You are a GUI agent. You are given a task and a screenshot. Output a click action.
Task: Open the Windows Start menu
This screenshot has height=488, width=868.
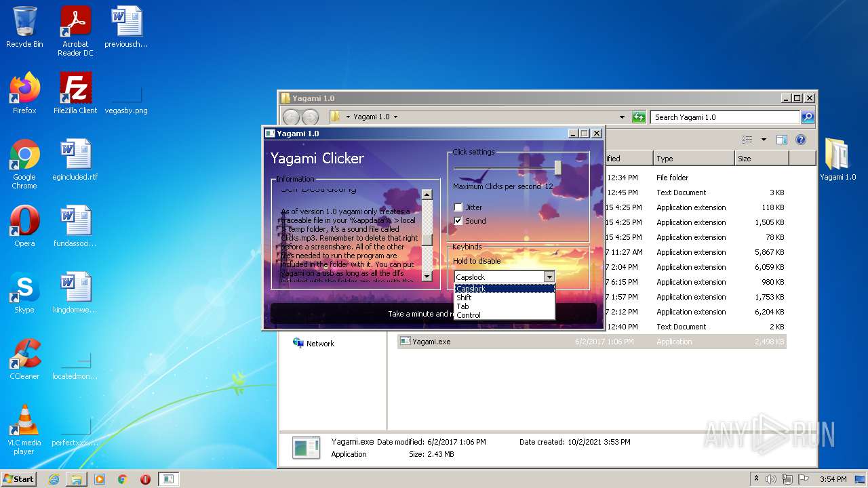tap(19, 479)
